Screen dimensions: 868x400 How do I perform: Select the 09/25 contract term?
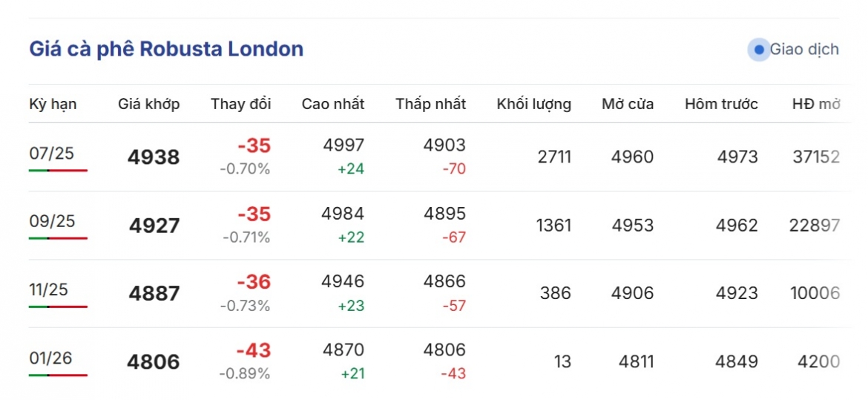52,222
